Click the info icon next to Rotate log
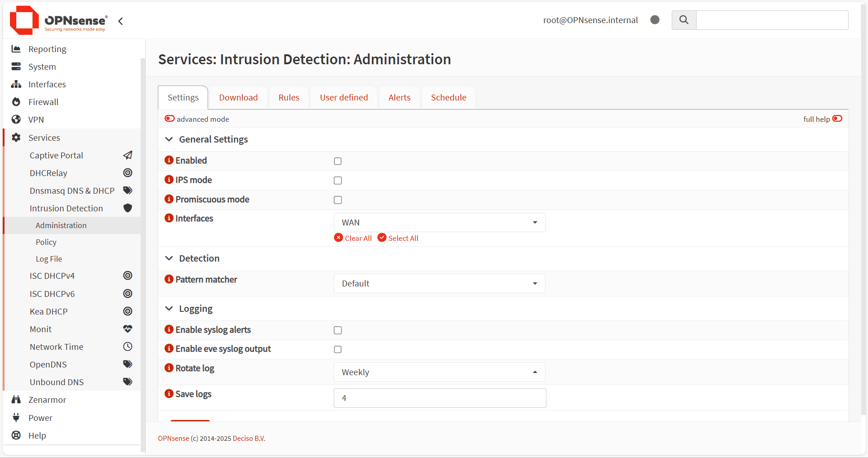 169,368
